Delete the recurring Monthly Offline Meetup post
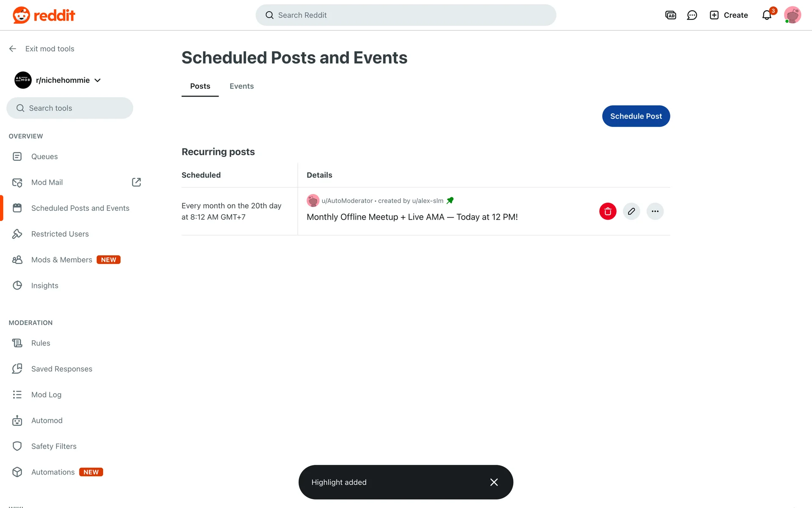Image resolution: width=812 pixels, height=508 pixels. point(608,211)
